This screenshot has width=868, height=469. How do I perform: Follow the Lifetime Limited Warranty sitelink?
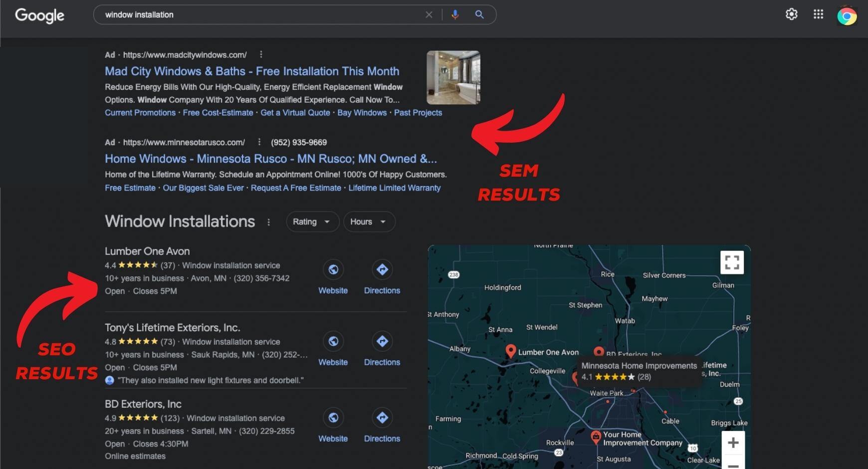395,188
